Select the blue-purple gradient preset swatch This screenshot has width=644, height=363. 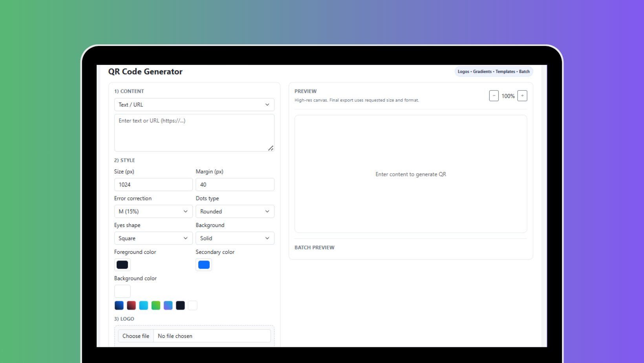point(168,305)
